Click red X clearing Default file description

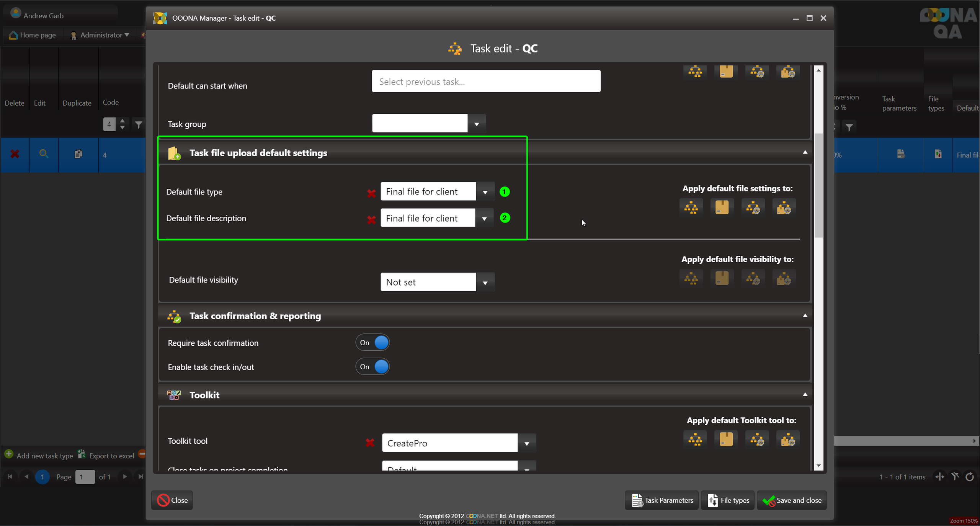pyautogui.click(x=371, y=220)
